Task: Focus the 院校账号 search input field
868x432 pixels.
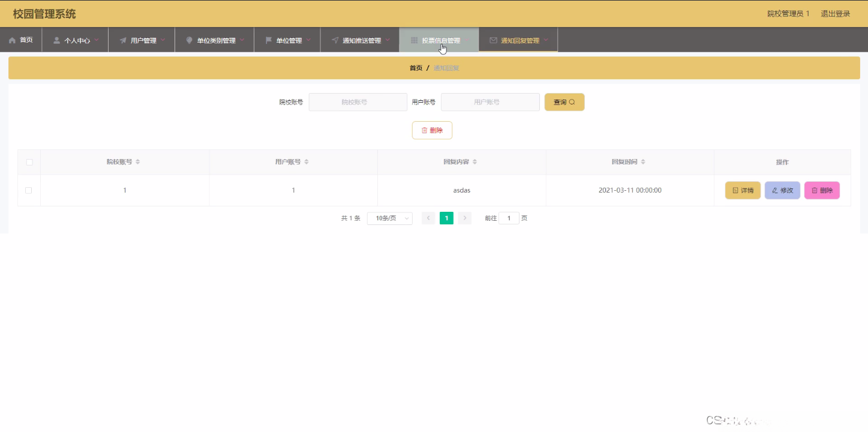Action: point(358,102)
